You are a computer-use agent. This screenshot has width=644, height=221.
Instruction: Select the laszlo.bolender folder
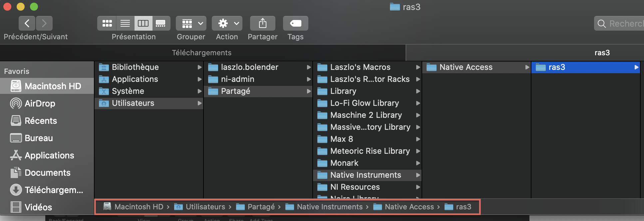tap(258, 67)
